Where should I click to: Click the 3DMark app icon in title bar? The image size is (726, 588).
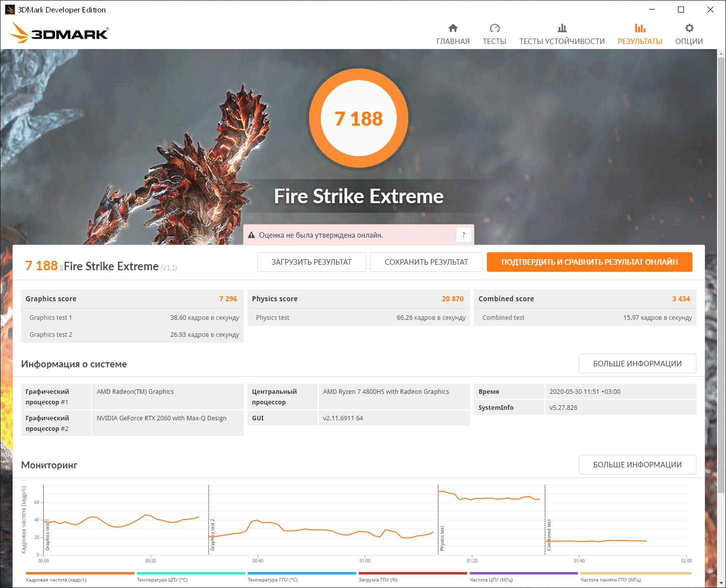coord(10,10)
